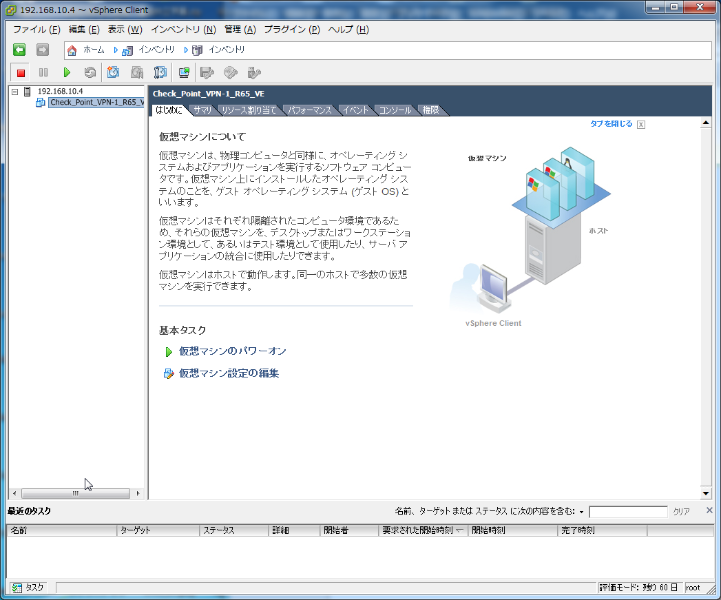Switch to the イベント tab
Image resolution: width=721 pixels, height=600 pixels.
click(x=355, y=110)
